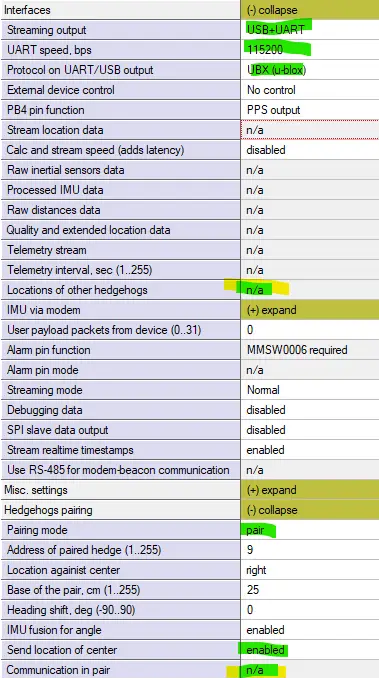Click the 'MMSW0006 required' alarm pin value
This screenshot has width=379, height=679.
310,350
